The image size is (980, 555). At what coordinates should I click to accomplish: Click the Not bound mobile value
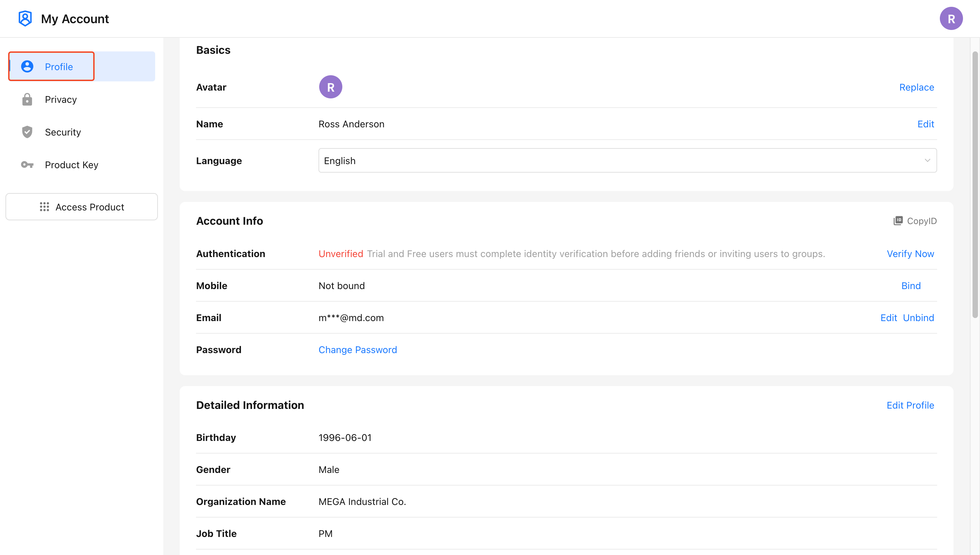tap(342, 286)
